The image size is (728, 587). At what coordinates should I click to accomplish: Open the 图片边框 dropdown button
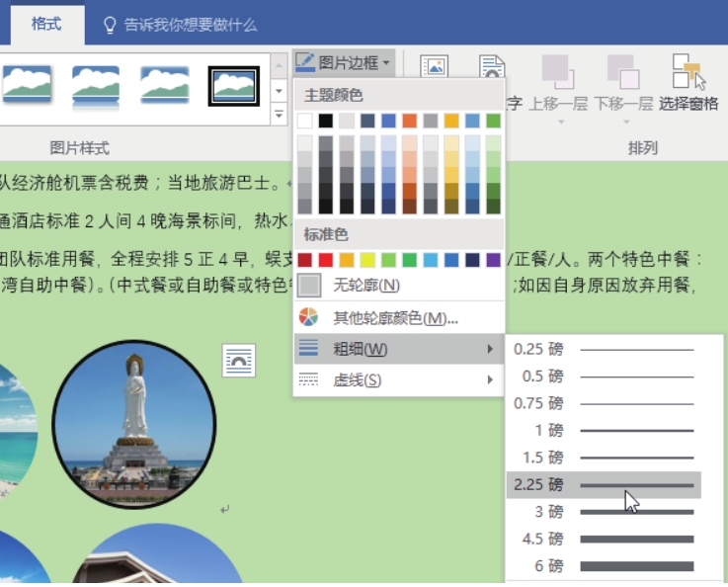(344, 62)
